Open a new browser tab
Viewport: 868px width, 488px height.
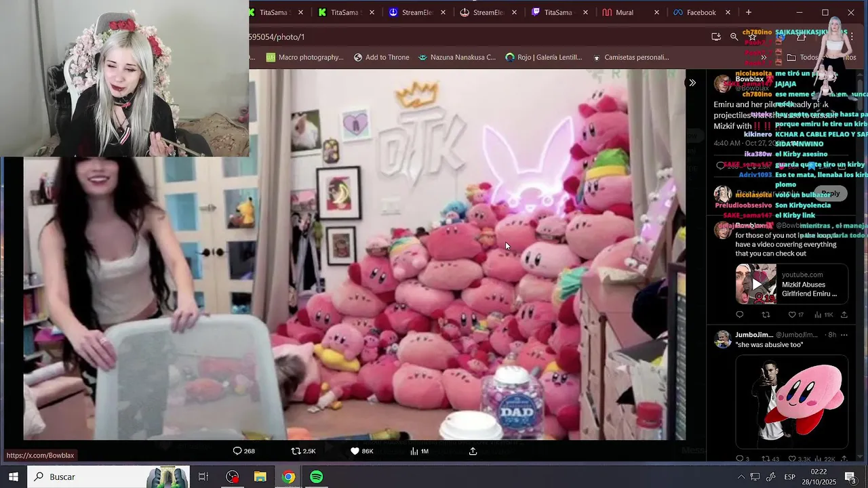(749, 12)
